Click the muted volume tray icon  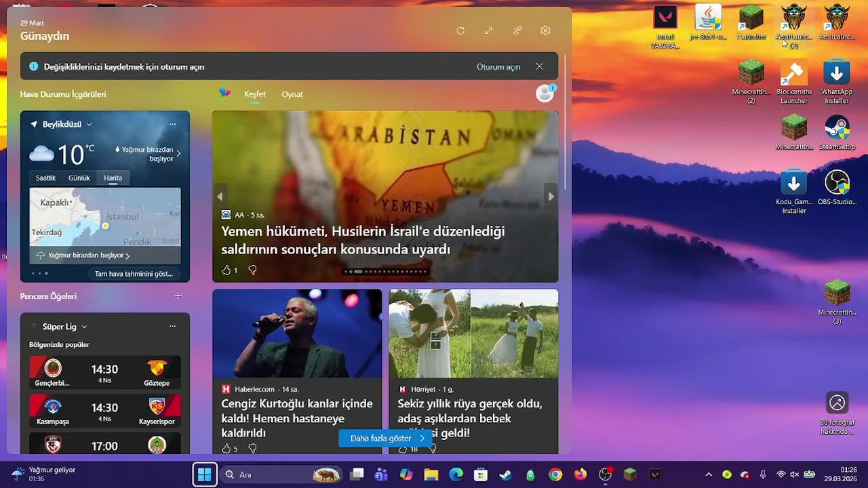[x=795, y=474]
